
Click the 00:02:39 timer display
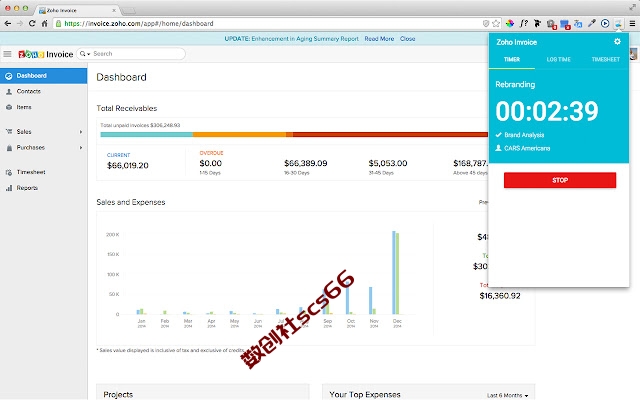pos(547,111)
